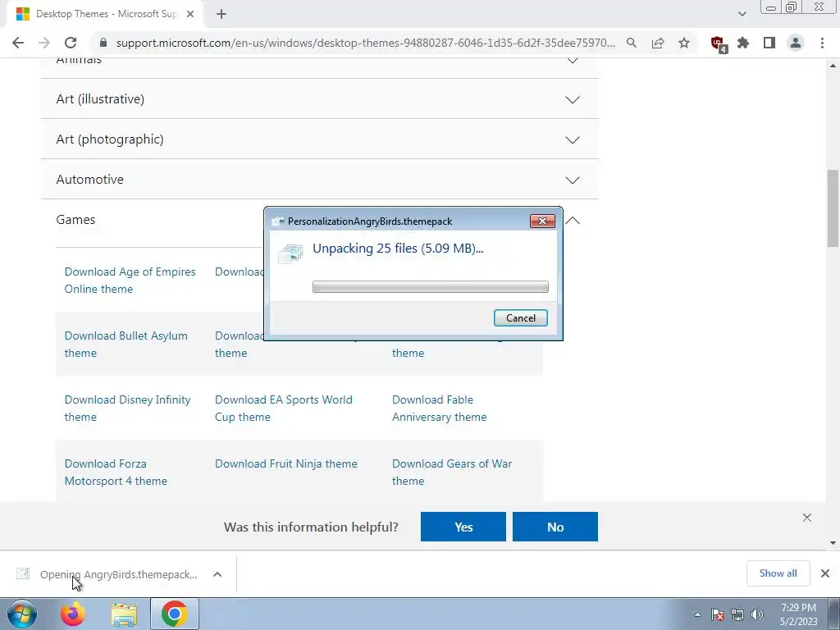Click the unpacking progress bar
The width and height of the screenshot is (840, 630).
tap(430, 286)
